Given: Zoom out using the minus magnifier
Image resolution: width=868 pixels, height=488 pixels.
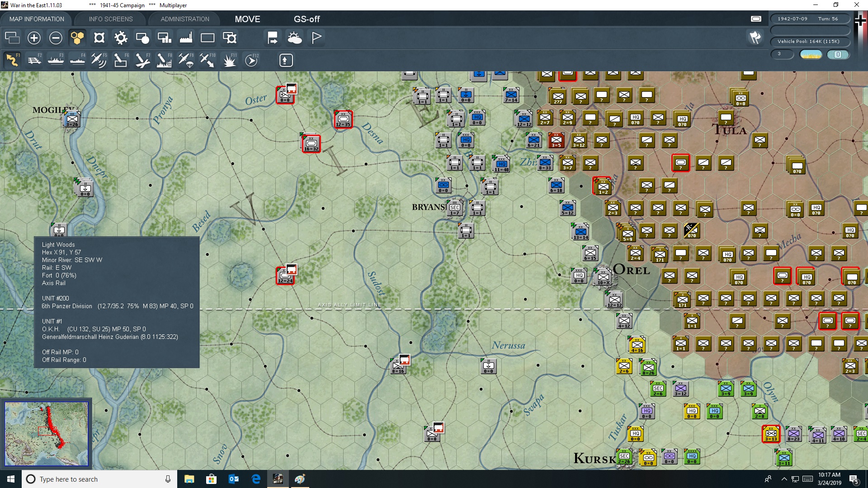Looking at the screenshot, I should (56, 38).
